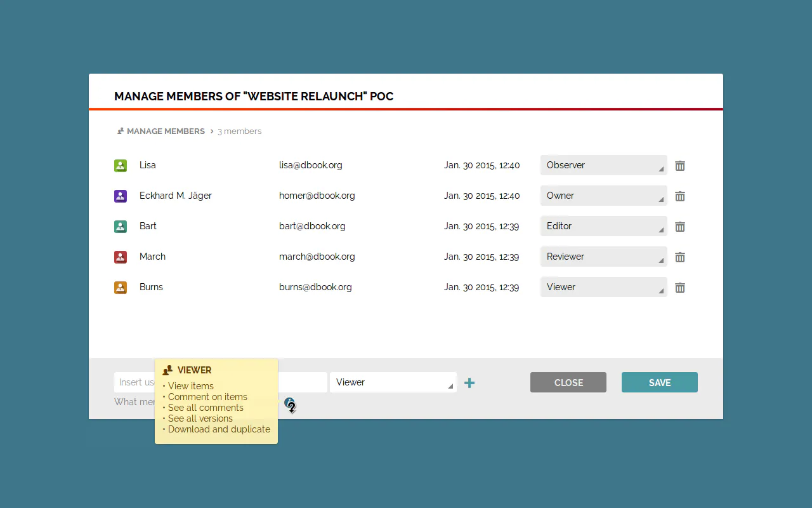Click the Viewer tooltip members icon

[167, 370]
